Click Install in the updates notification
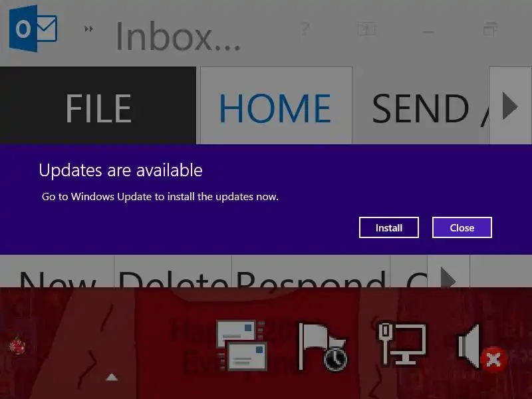The width and height of the screenshot is (532, 399). pyautogui.click(x=389, y=227)
